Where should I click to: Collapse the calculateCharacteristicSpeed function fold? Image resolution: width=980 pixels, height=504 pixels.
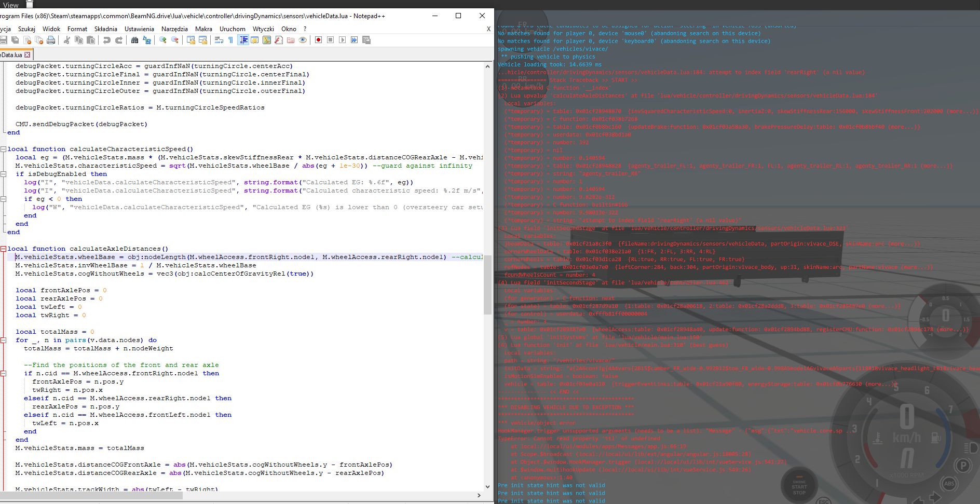point(3,149)
